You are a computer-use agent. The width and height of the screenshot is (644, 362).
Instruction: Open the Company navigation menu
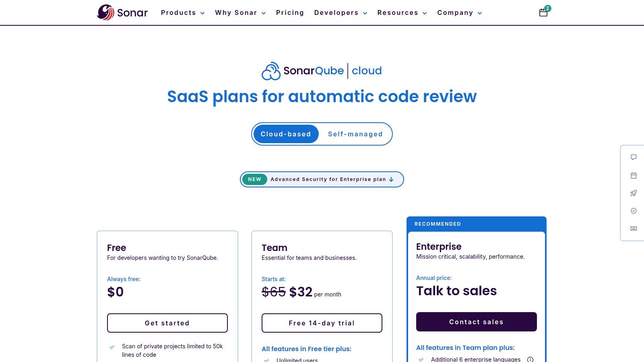pyautogui.click(x=459, y=12)
